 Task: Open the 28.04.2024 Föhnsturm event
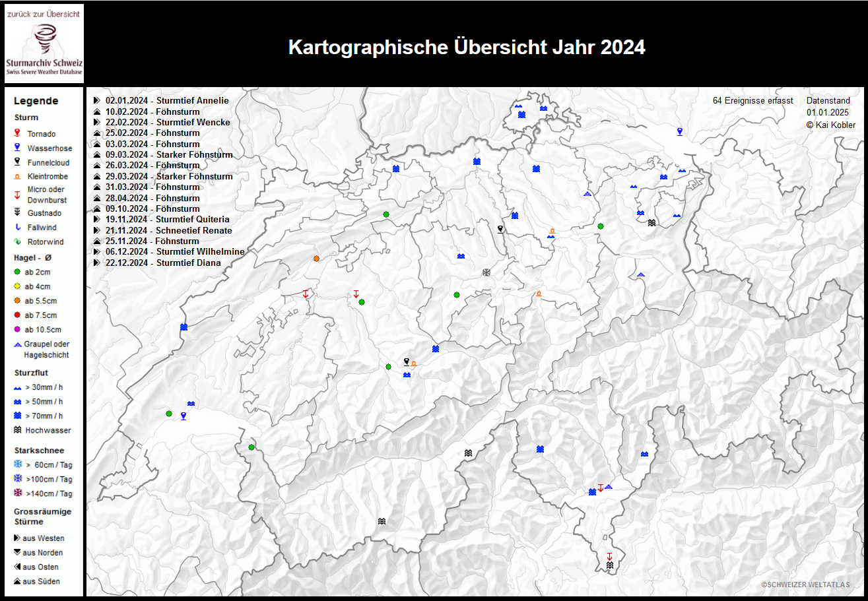pyautogui.click(x=152, y=198)
